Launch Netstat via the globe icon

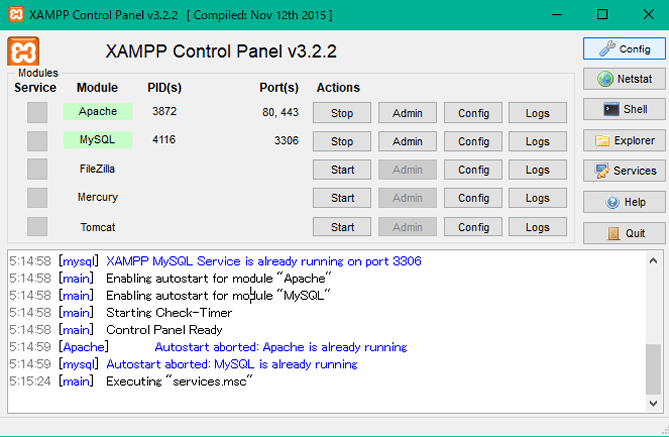click(624, 79)
